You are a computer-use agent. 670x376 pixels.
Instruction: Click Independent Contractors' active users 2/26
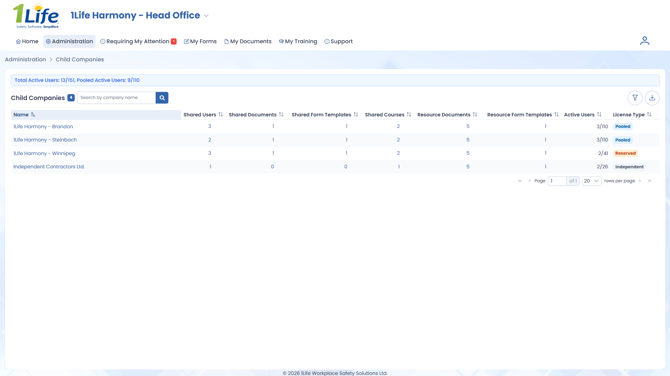pos(602,167)
